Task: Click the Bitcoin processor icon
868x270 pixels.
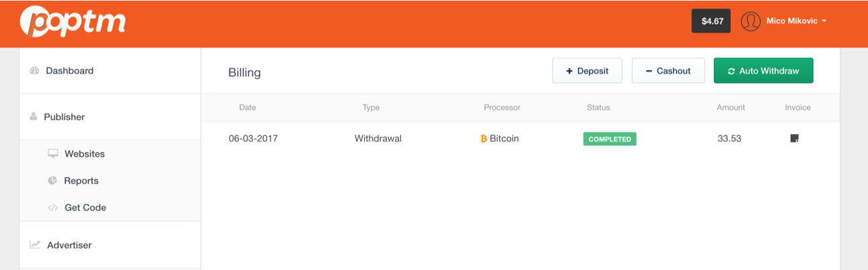Action: 484,139
